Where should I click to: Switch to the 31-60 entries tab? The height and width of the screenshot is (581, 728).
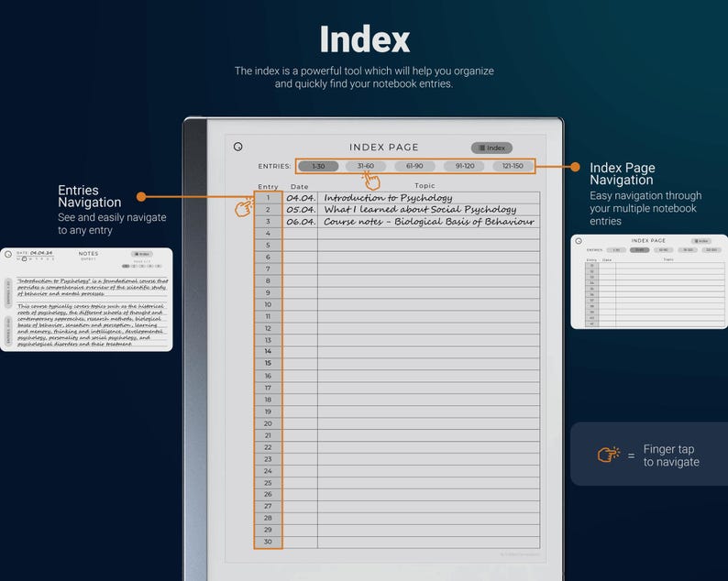click(366, 166)
